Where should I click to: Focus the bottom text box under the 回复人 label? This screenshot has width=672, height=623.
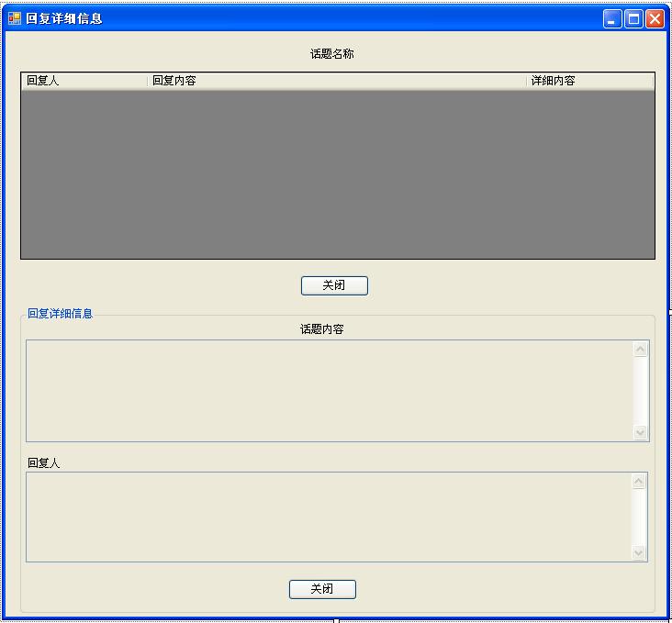point(329,517)
